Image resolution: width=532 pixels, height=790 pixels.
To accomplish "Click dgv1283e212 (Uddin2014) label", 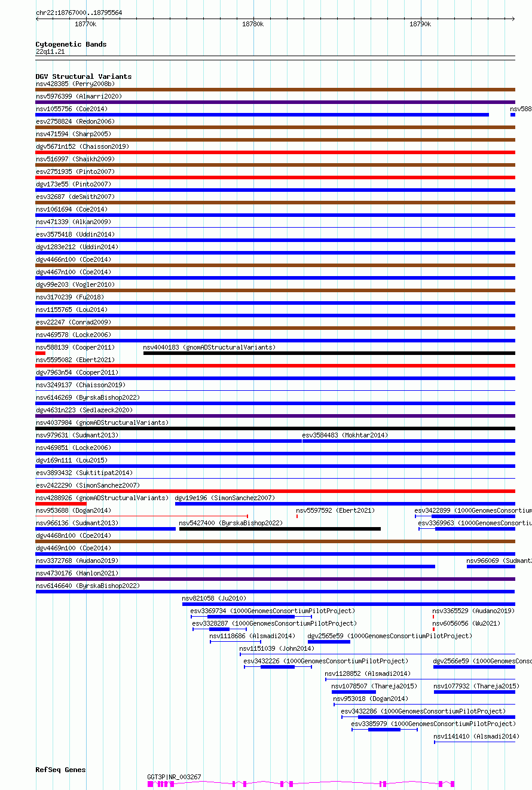I will (77, 247).
